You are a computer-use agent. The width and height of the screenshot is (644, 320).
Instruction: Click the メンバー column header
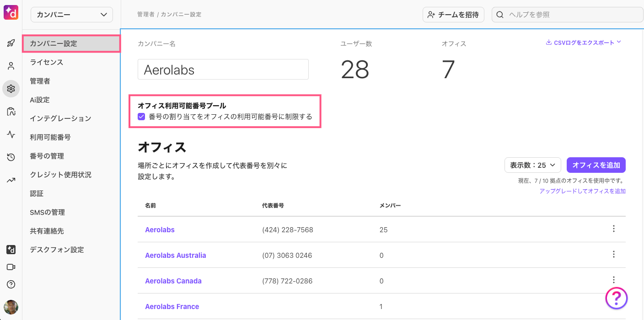(390, 206)
